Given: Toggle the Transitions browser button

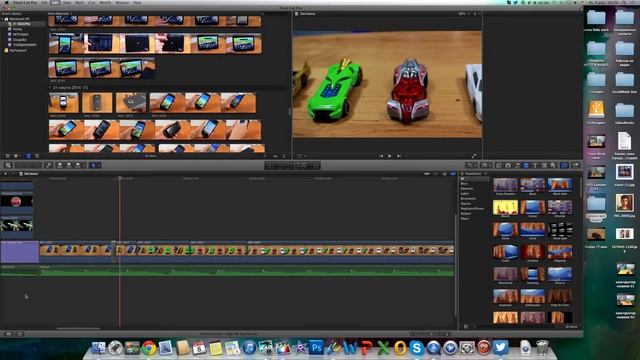Looking at the screenshot, I should [x=526, y=165].
